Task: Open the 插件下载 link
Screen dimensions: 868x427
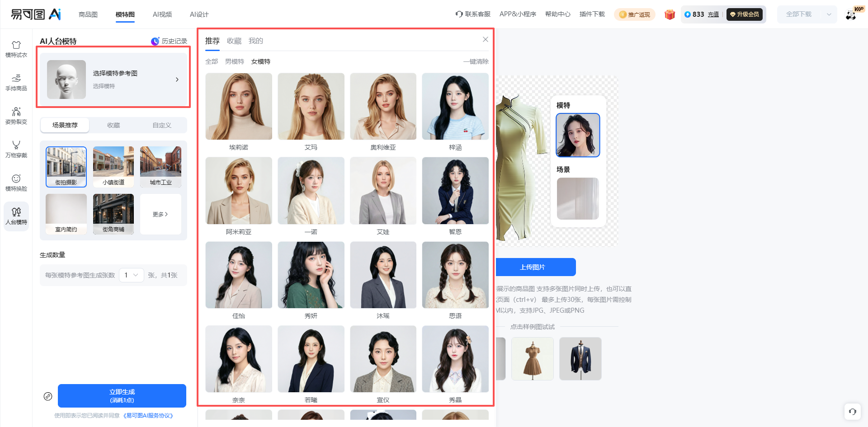Action: 592,14
